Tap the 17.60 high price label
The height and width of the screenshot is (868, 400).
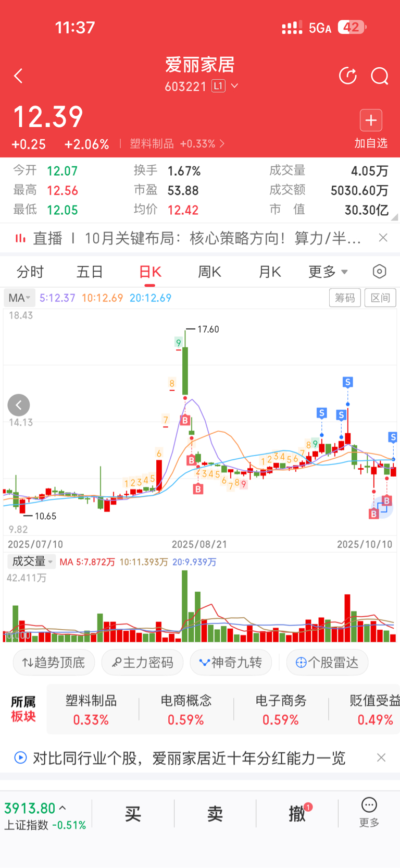[x=208, y=329]
